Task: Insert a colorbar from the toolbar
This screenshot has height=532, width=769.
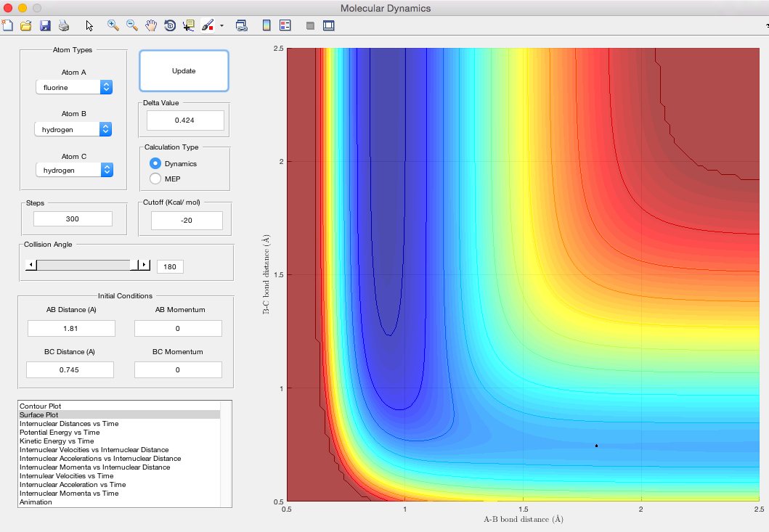Action: 266,25
